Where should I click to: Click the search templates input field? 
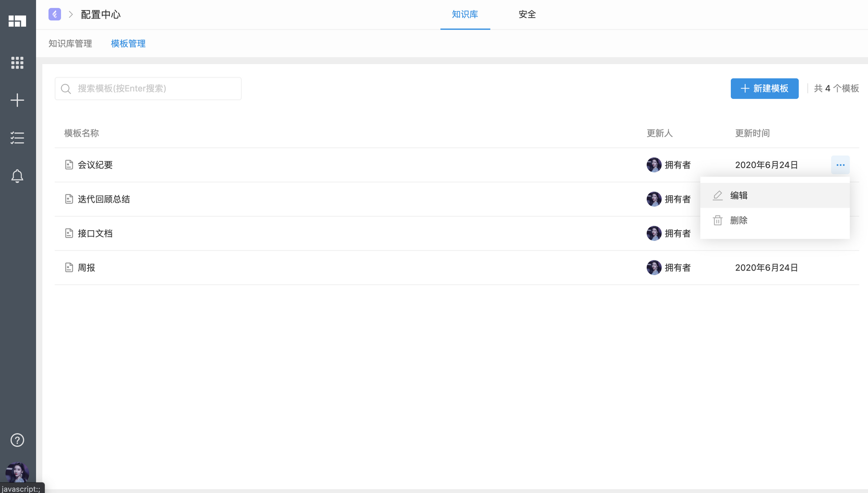click(x=148, y=88)
